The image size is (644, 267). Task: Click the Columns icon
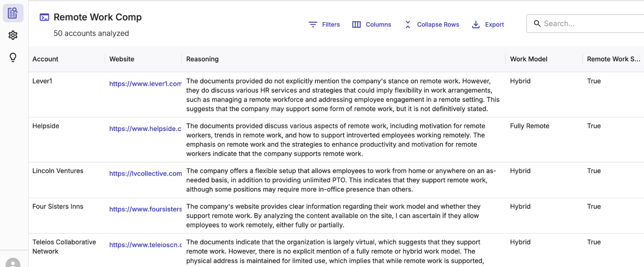(356, 25)
